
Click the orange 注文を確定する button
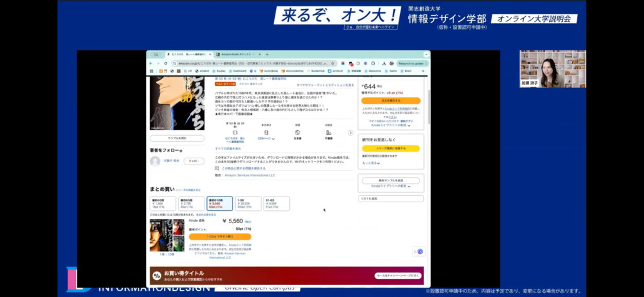tap(391, 100)
